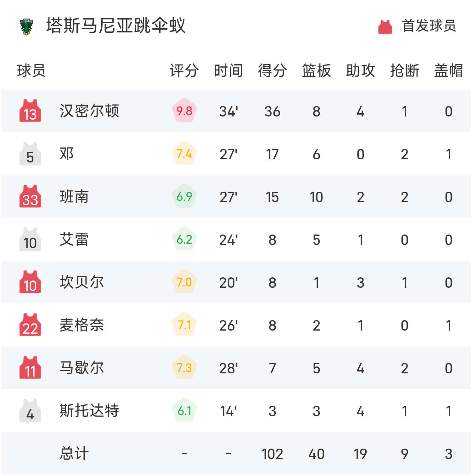
Task: Click the 总计 totals row label
Action: pos(74,453)
